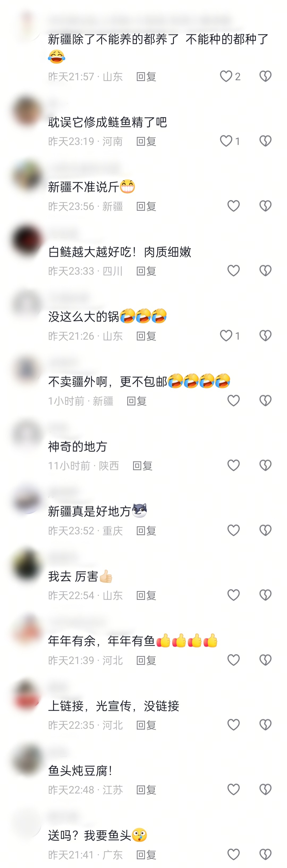Dislike the '白鲢越大越好吃' comment

[265, 271]
